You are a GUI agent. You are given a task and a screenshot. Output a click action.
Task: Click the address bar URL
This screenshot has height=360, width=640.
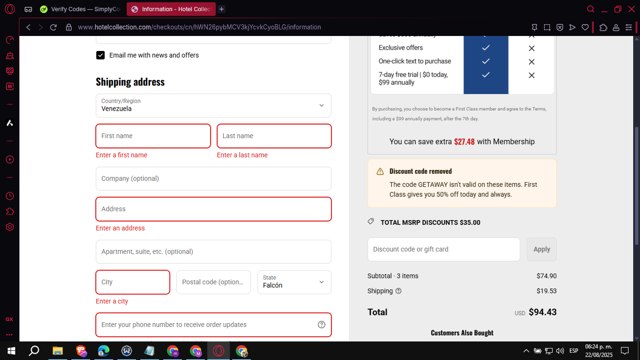coord(199,27)
